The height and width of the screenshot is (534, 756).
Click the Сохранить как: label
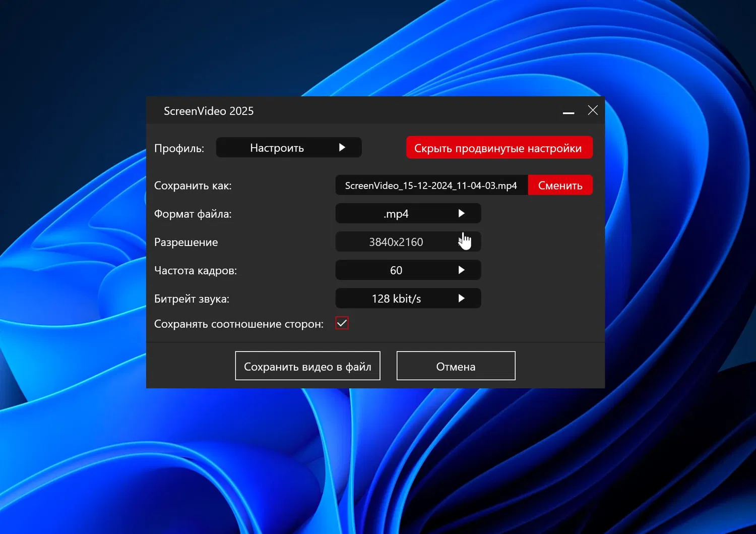pos(193,186)
